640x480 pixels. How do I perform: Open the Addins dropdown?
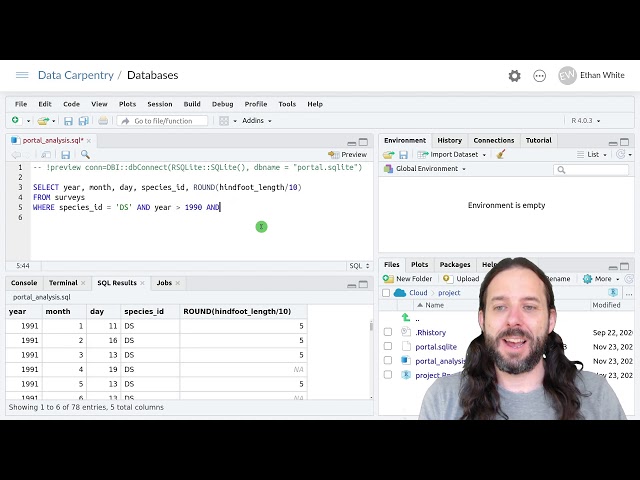point(257,121)
